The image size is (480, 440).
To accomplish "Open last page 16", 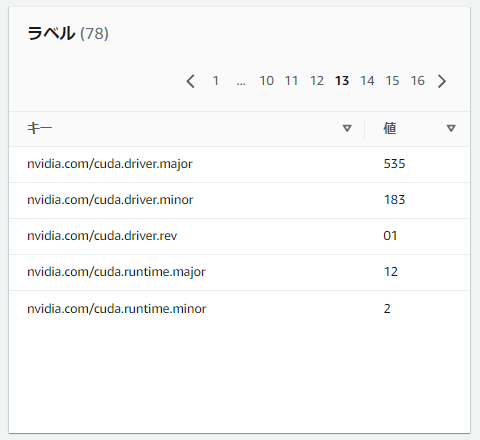I will click(x=418, y=81).
